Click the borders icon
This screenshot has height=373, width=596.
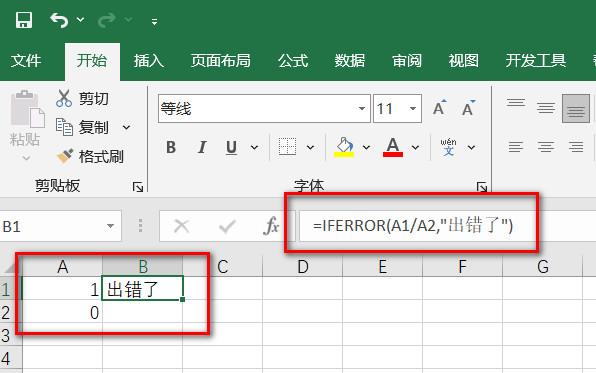point(287,147)
